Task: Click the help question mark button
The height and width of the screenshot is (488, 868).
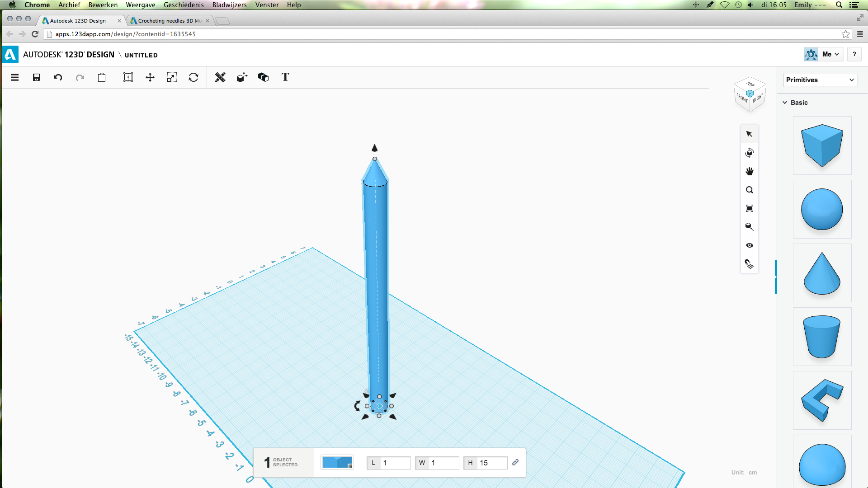Action: coord(854,54)
